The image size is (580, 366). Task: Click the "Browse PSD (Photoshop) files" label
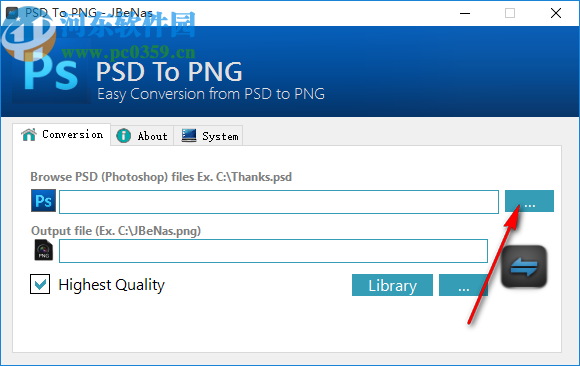(161, 177)
